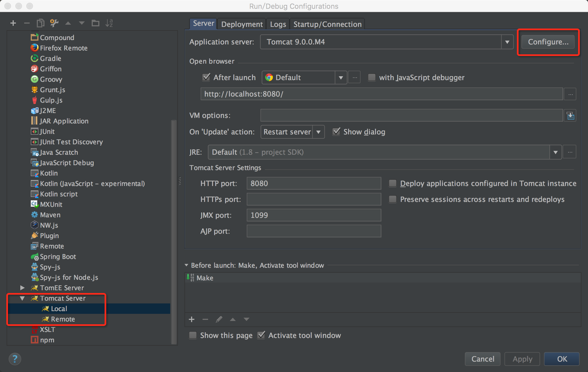Click the edit before-launch task pencil icon
The width and height of the screenshot is (588, 372).
(x=219, y=319)
